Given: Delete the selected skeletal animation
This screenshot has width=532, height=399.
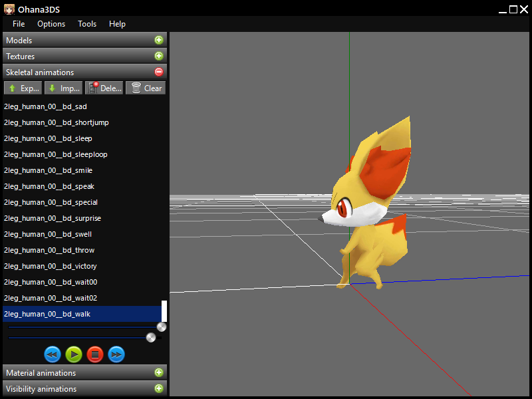Looking at the screenshot, I should coord(104,88).
